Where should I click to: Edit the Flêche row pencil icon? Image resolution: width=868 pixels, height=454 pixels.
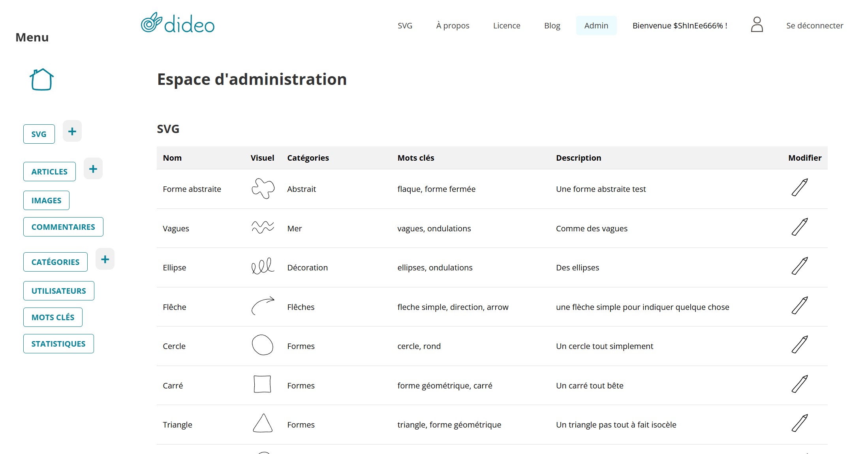(x=800, y=306)
